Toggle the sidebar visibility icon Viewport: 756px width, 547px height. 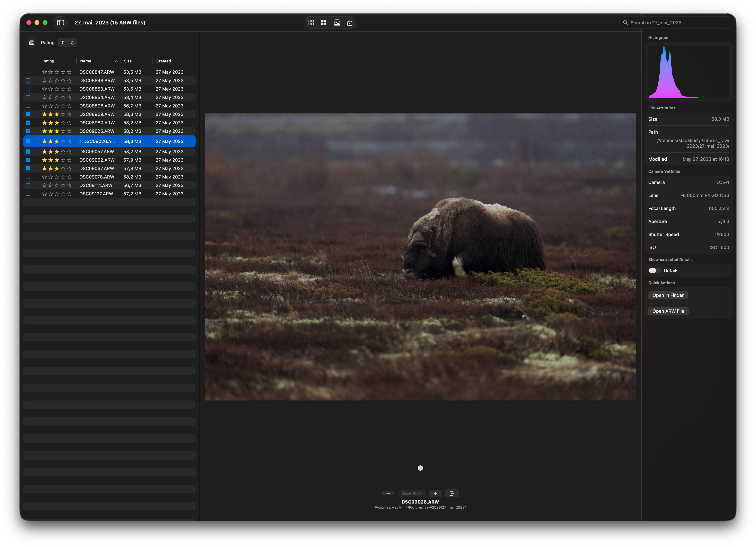pyautogui.click(x=61, y=22)
